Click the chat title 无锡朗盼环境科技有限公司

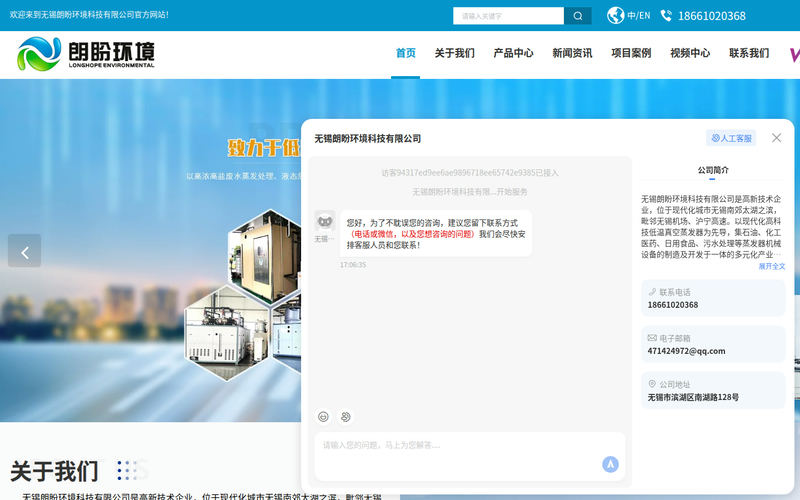tap(367, 138)
